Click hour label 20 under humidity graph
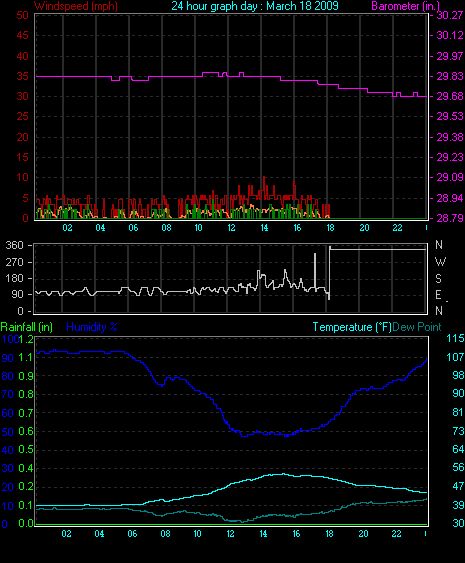 point(363,534)
